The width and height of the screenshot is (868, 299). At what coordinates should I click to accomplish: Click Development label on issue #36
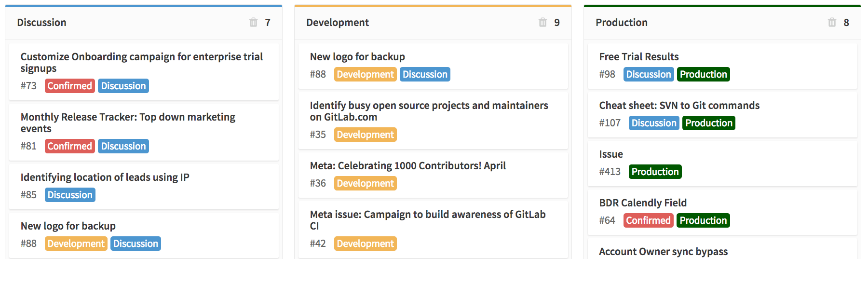click(x=366, y=183)
